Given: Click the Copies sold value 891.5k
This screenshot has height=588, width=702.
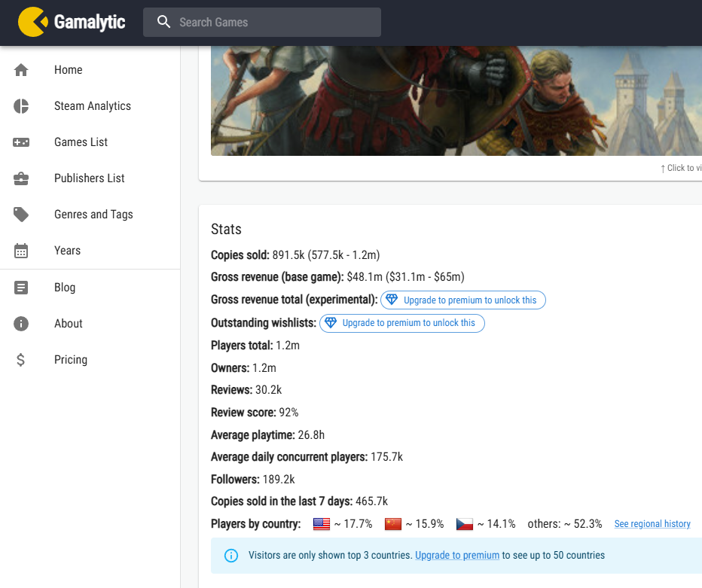Looking at the screenshot, I should (x=288, y=255).
